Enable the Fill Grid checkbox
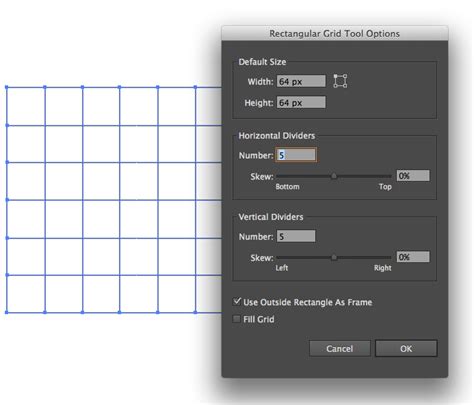474x405 pixels. (x=236, y=319)
